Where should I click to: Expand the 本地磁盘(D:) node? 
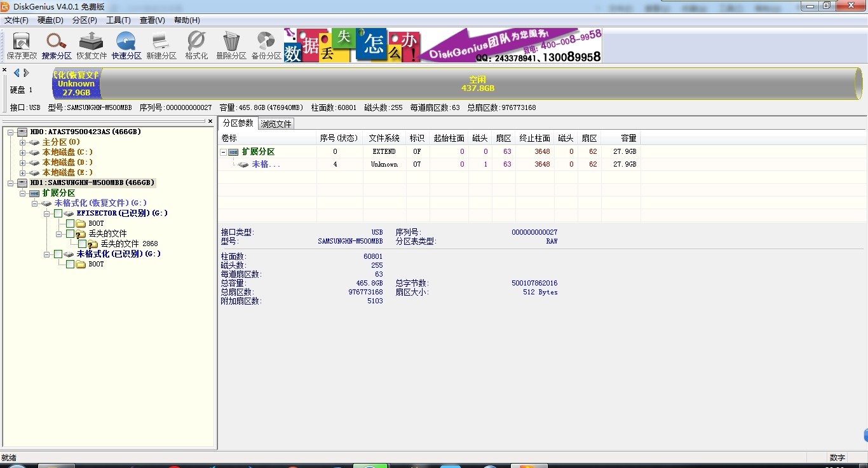pos(23,163)
